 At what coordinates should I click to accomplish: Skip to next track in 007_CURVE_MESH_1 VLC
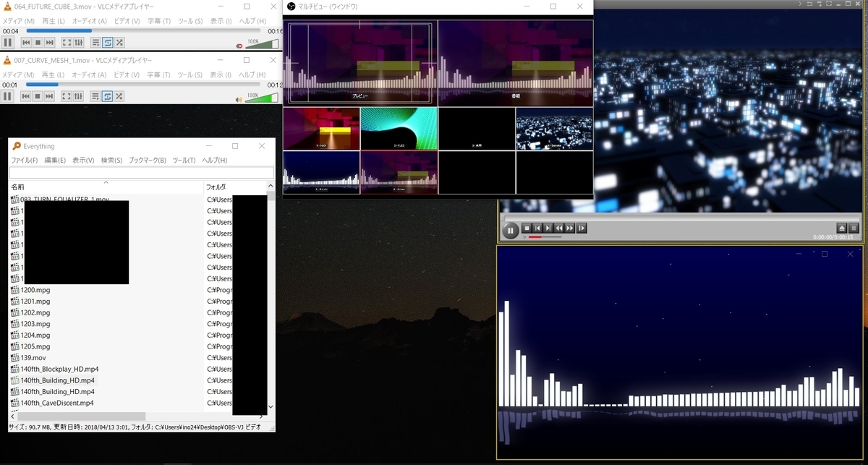point(50,96)
